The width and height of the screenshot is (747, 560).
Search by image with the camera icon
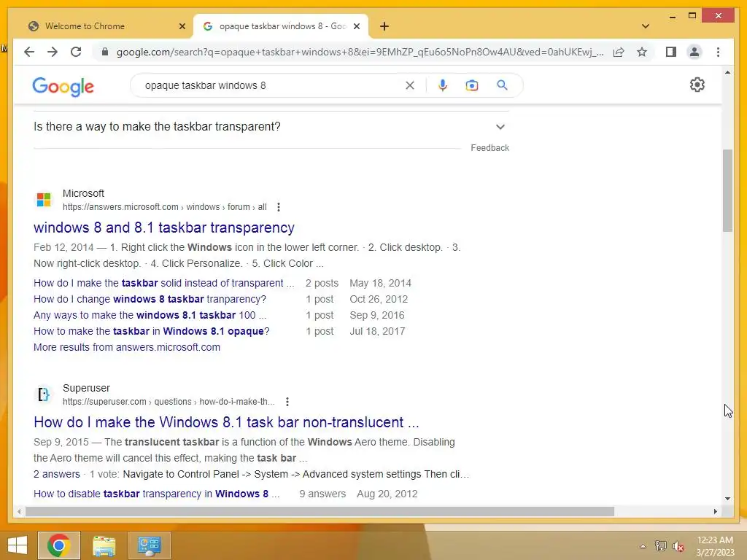pyautogui.click(x=472, y=85)
